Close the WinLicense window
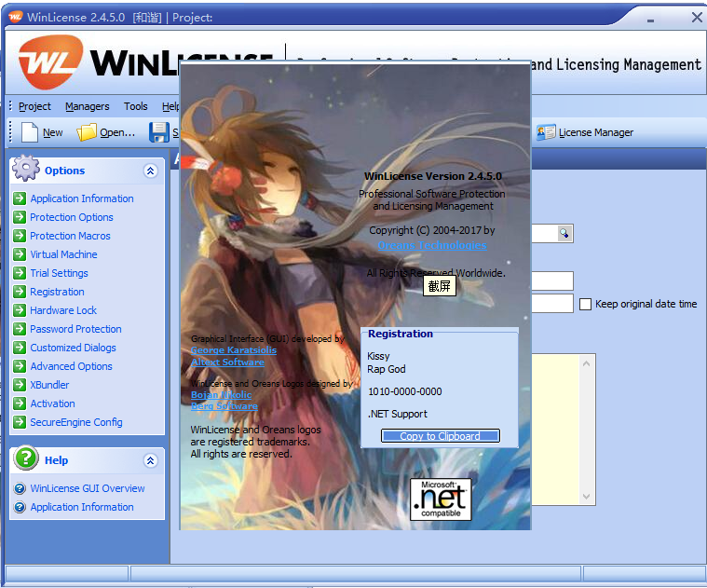 [697, 17]
